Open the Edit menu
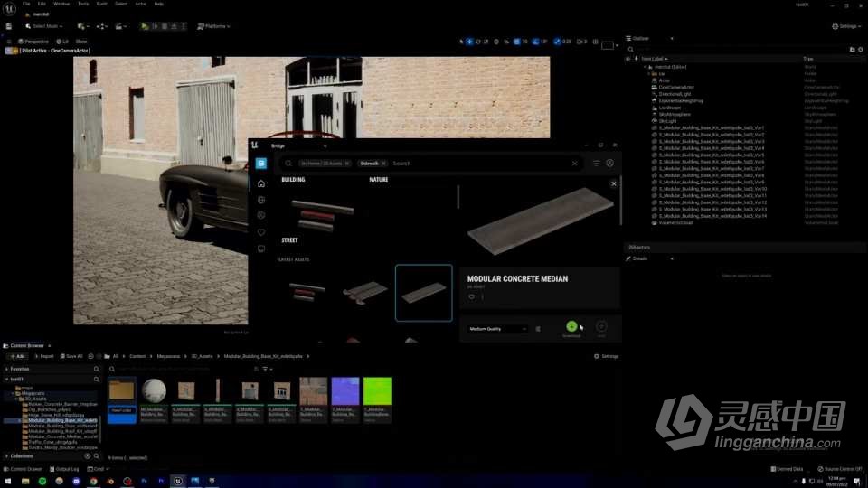This screenshot has height=488, width=868. pyautogui.click(x=42, y=4)
